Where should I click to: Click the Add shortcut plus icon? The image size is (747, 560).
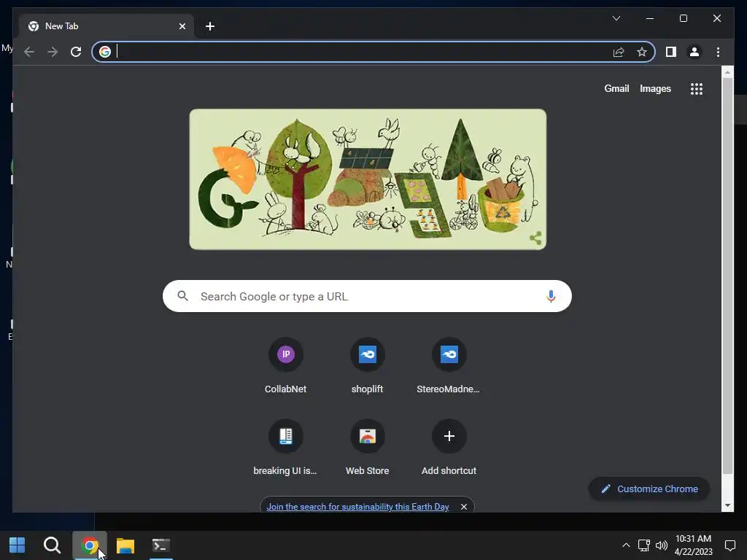point(449,436)
